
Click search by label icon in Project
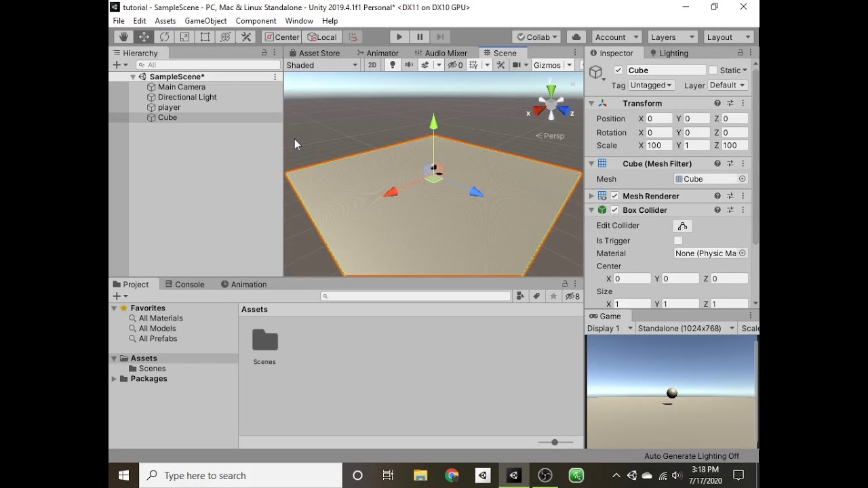click(536, 296)
